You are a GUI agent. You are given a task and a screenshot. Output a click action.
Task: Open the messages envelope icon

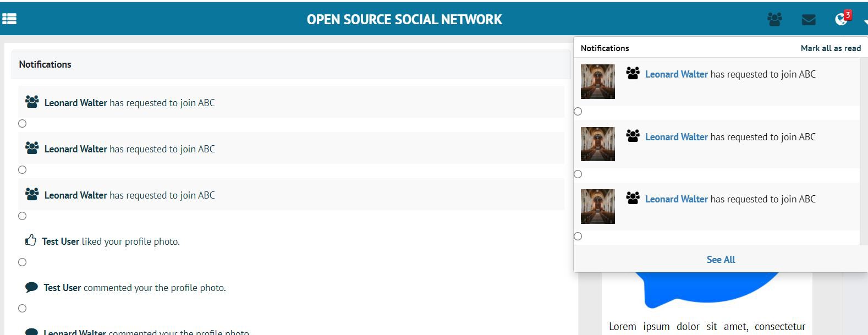point(808,20)
